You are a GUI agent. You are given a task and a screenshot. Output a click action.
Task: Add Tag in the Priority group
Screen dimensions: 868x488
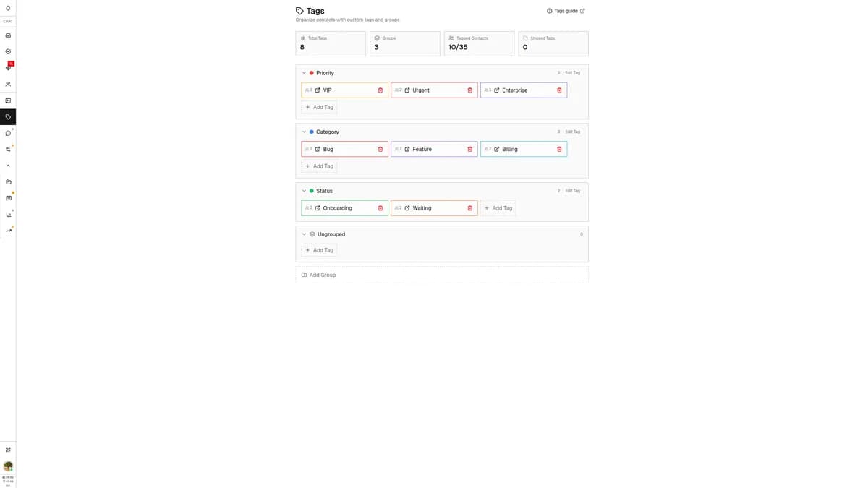[319, 107]
